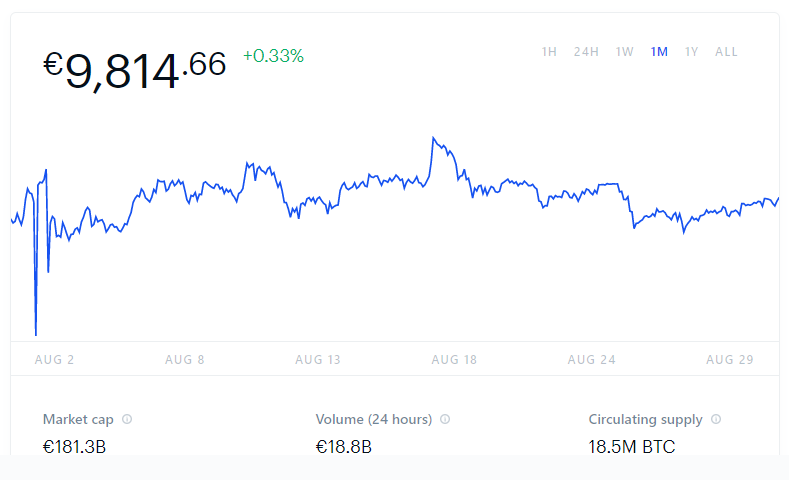Click the AUG 8 axis label
789x480 pixels.
(185, 360)
